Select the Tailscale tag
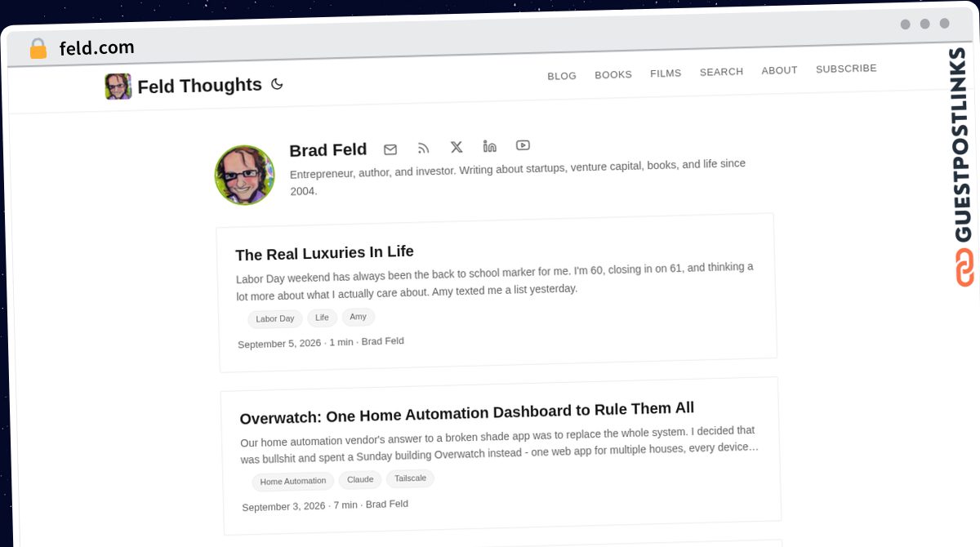This screenshot has height=547, width=980. pos(410,478)
